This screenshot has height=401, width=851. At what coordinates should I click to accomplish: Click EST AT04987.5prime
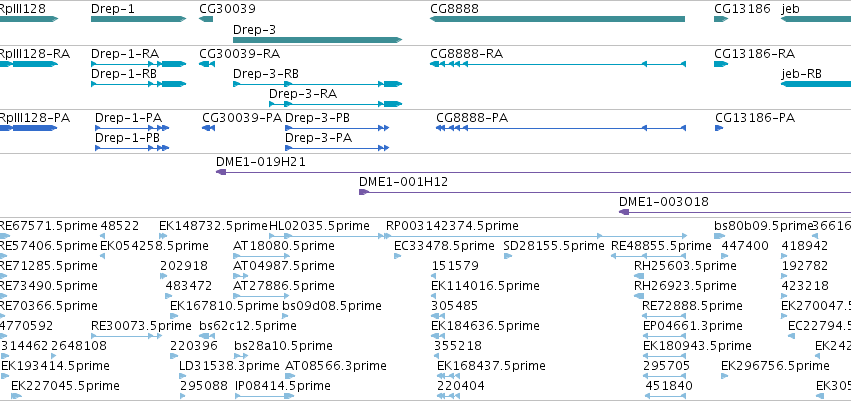[x=284, y=266]
